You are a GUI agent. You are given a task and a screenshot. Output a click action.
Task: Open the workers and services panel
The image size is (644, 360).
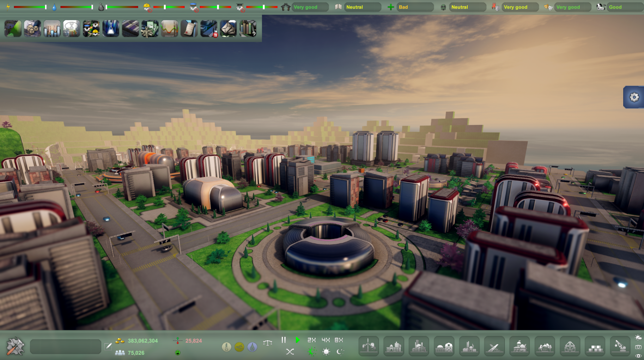(91, 29)
